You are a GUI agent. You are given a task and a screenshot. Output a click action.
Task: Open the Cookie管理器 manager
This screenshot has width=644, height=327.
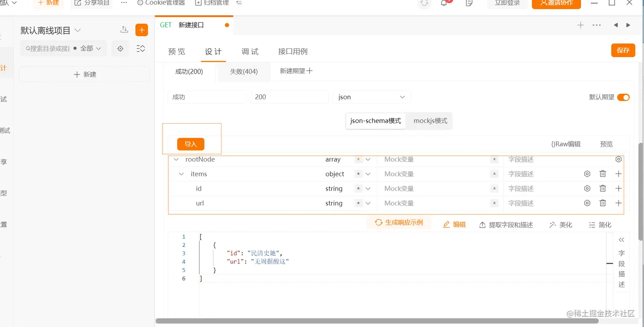[x=161, y=3]
